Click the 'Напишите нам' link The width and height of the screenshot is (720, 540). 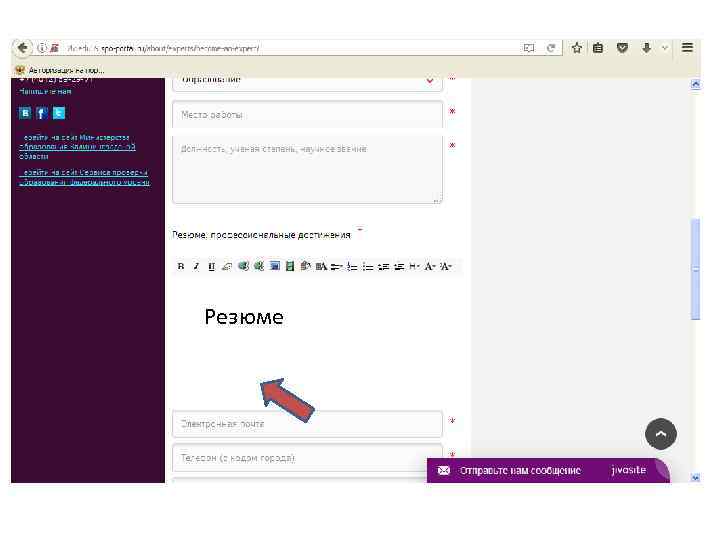click(x=45, y=92)
